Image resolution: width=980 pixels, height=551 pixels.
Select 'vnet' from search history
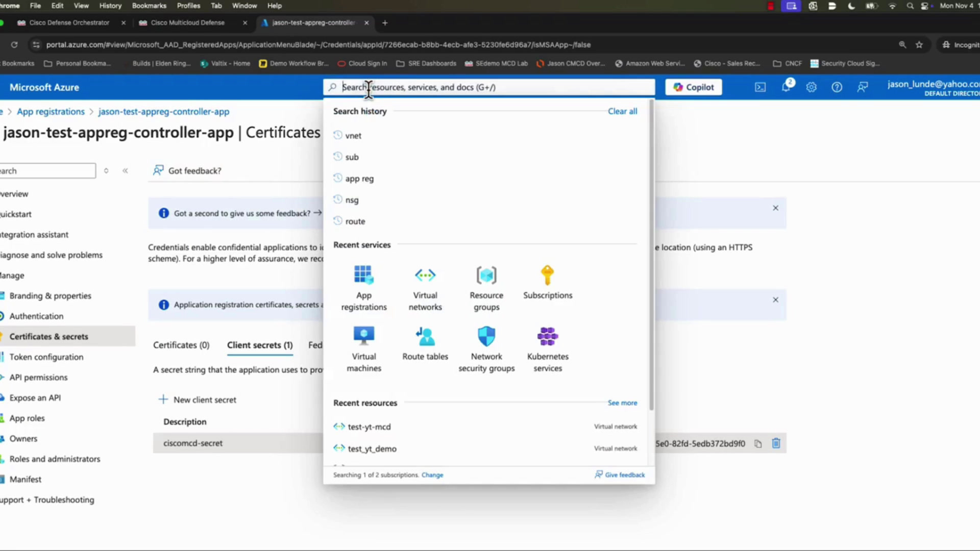tap(353, 136)
